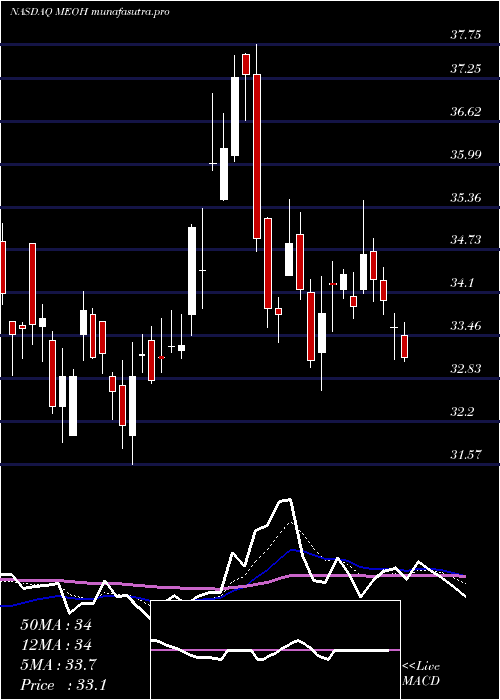Image resolution: width=500 pixels, height=700 pixels.
Task: Click the Price : 33.1 reading
Action: 63,685
